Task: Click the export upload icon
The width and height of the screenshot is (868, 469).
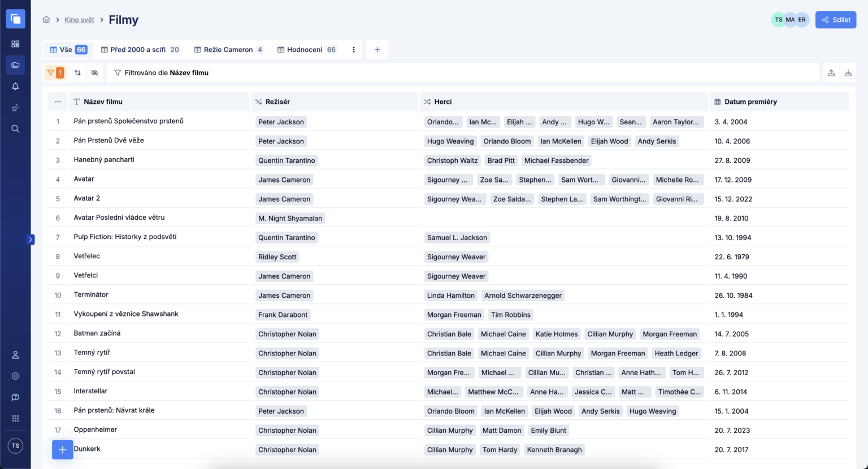Action: pyautogui.click(x=831, y=73)
